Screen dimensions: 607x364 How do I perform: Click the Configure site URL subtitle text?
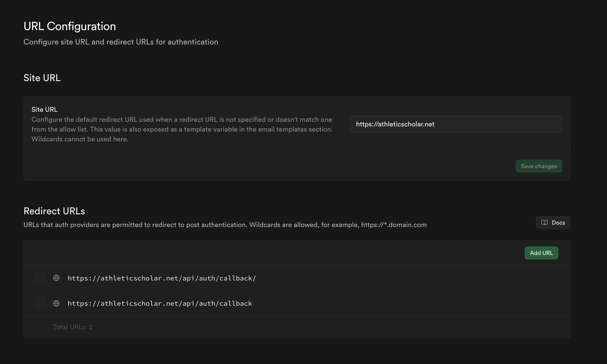(x=121, y=42)
